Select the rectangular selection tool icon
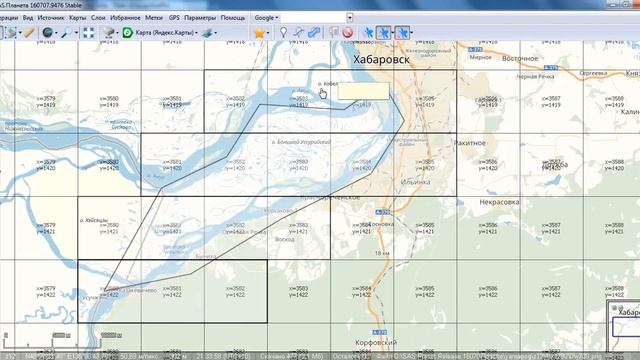640x360 pixels. [x=11, y=33]
